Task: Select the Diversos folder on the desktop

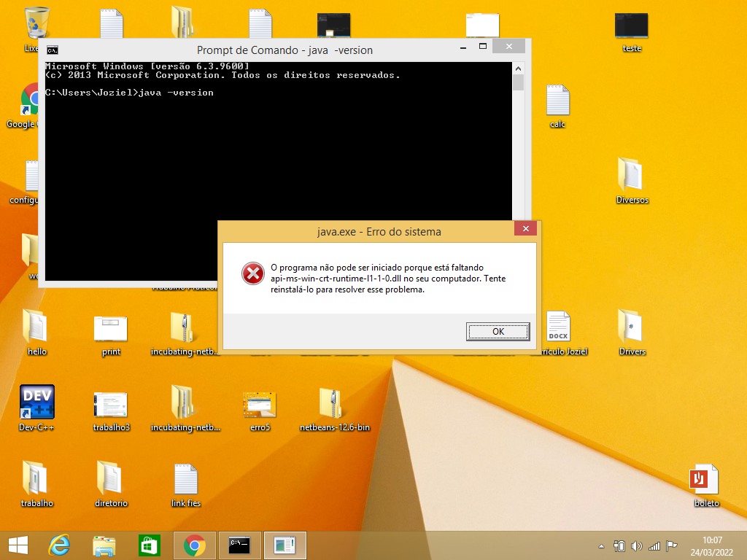Action: [x=632, y=181]
